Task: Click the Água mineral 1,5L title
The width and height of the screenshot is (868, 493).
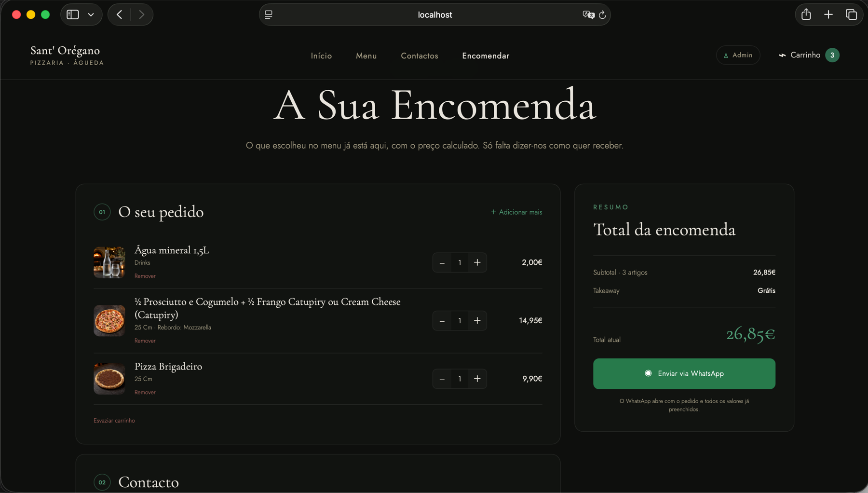Action: click(x=172, y=250)
